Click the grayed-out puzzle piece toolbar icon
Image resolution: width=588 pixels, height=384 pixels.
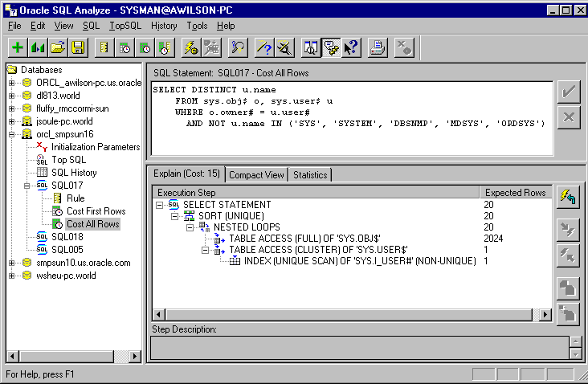coord(211,47)
